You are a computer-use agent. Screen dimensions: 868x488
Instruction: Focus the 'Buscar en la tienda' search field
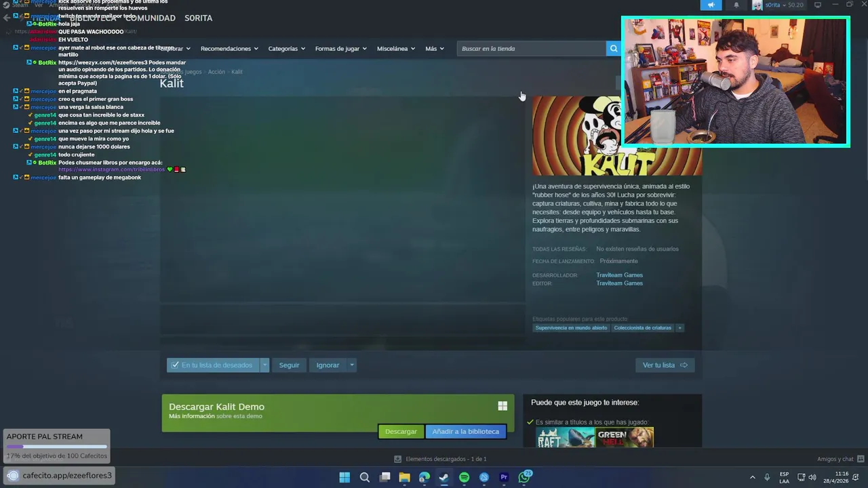tap(532, 49)
